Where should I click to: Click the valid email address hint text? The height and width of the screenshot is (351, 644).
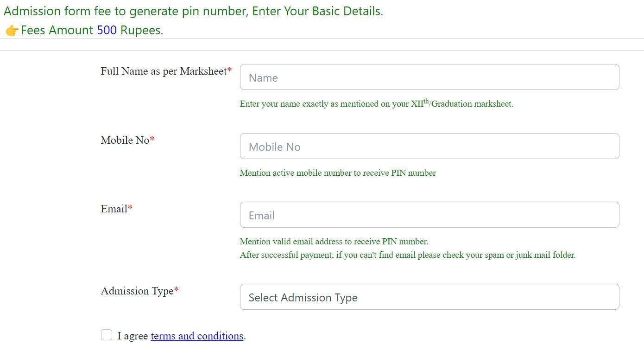(x=334, y=242)
